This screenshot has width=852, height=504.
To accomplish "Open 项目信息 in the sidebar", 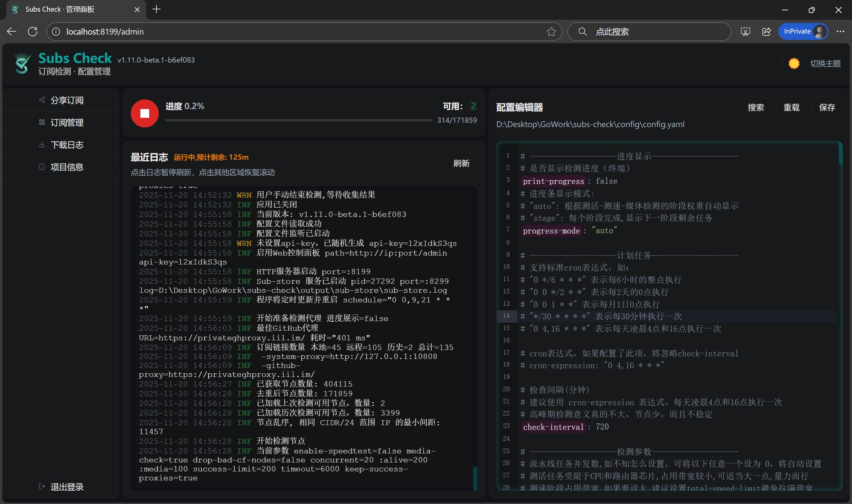I will coord(67,167).
